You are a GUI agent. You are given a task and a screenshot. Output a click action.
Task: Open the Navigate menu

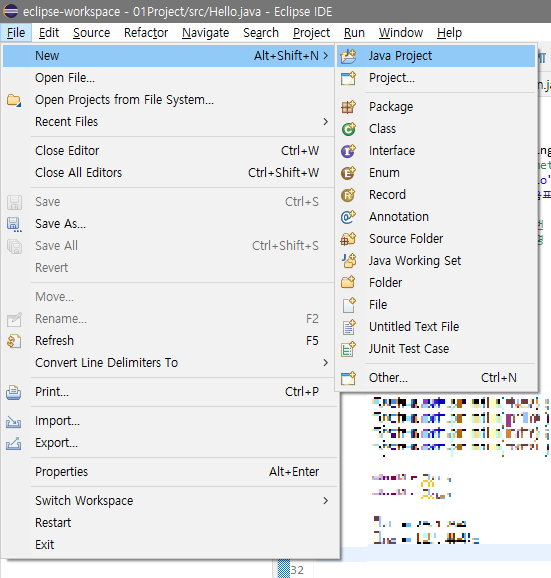click(206, 33)
